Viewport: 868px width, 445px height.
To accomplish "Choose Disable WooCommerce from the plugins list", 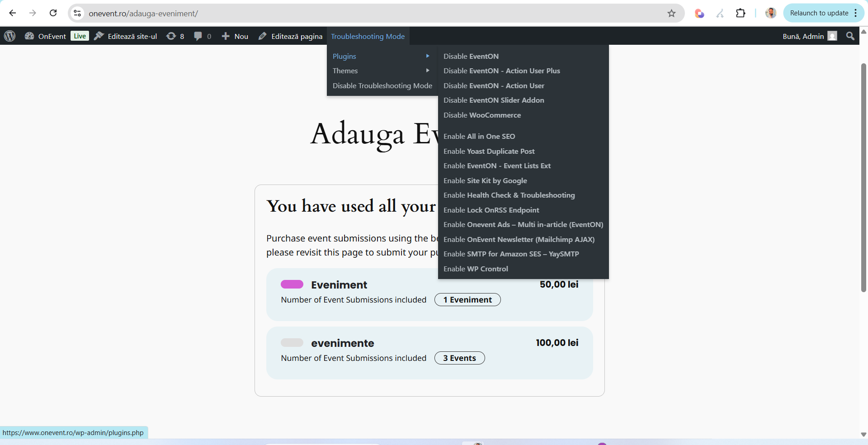I will click(482, 115).
